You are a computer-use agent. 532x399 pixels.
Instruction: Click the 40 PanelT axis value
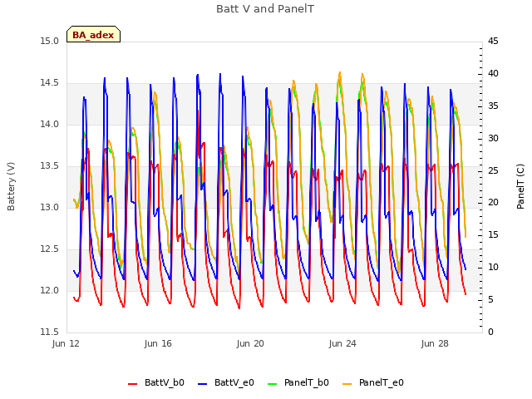click(x=493, y=74)
